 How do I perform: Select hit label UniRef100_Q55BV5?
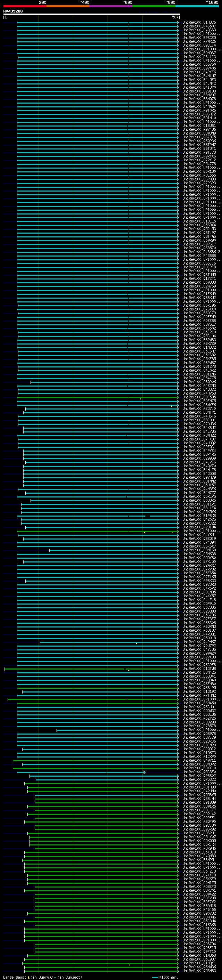(199, 795)
